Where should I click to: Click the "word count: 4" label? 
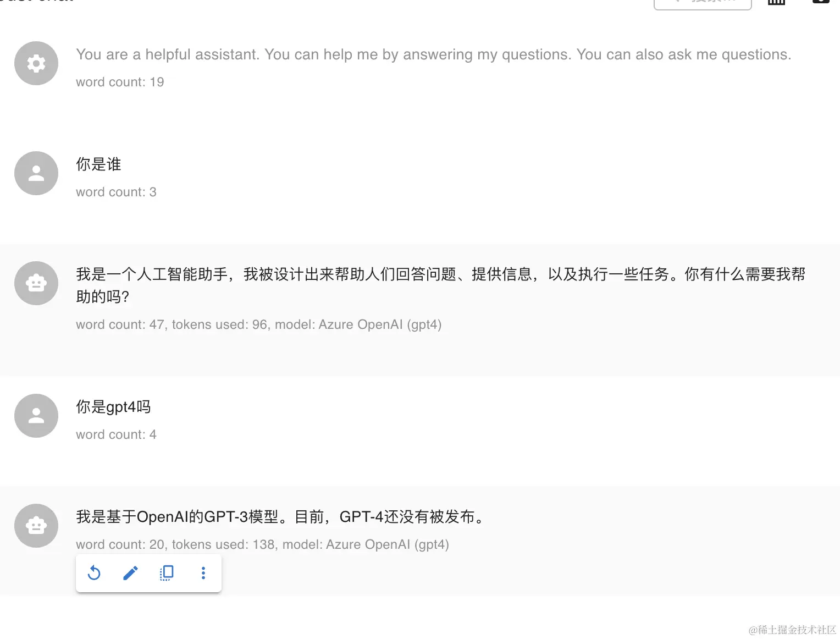(x=116, y=434)
